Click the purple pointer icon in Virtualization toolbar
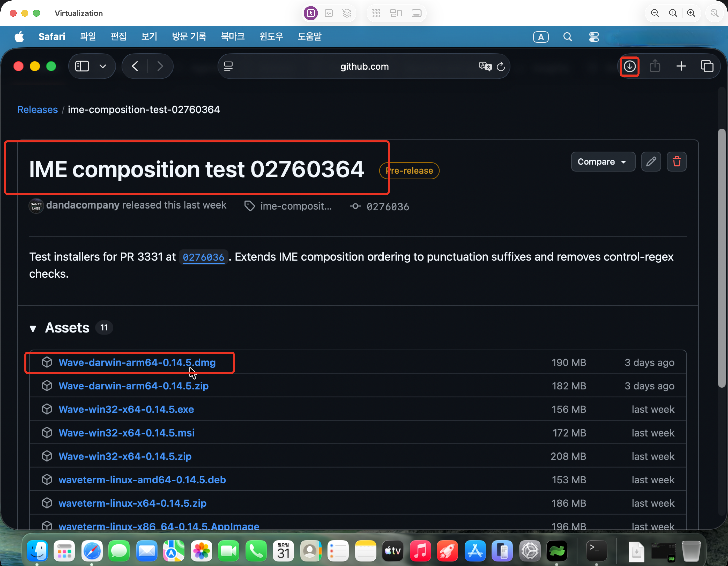This screenshot has height=566, width=728. pyautogui.click(x=311, y=13)
